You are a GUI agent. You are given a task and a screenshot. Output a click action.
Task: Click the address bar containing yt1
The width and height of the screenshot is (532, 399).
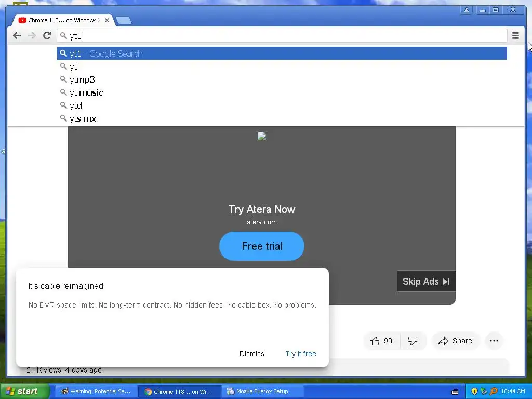click(x=282, y=36)
